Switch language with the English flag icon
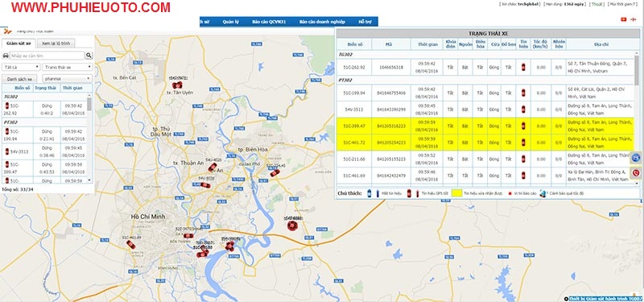Viewport: 644px width, 302px height. pyautogui.click(x=634, y=19)
